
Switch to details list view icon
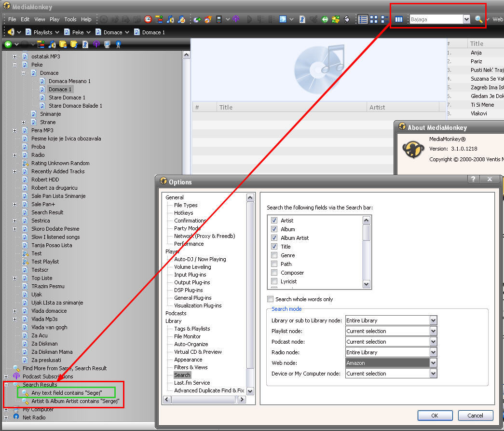pyautogui.click(x=363, y=19)
